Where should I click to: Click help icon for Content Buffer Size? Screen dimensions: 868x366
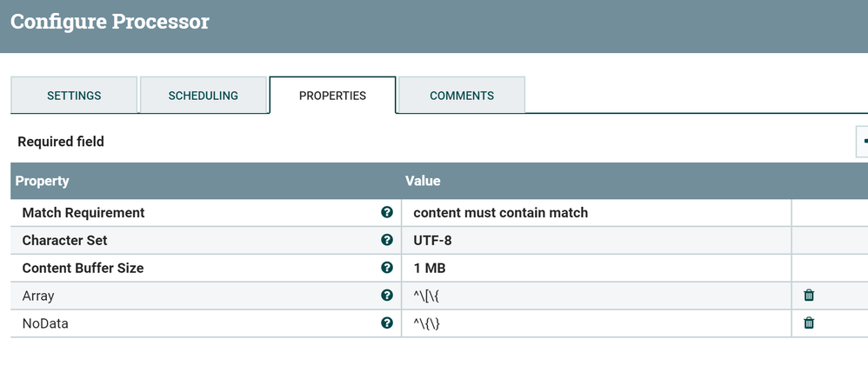coord(386,268)
